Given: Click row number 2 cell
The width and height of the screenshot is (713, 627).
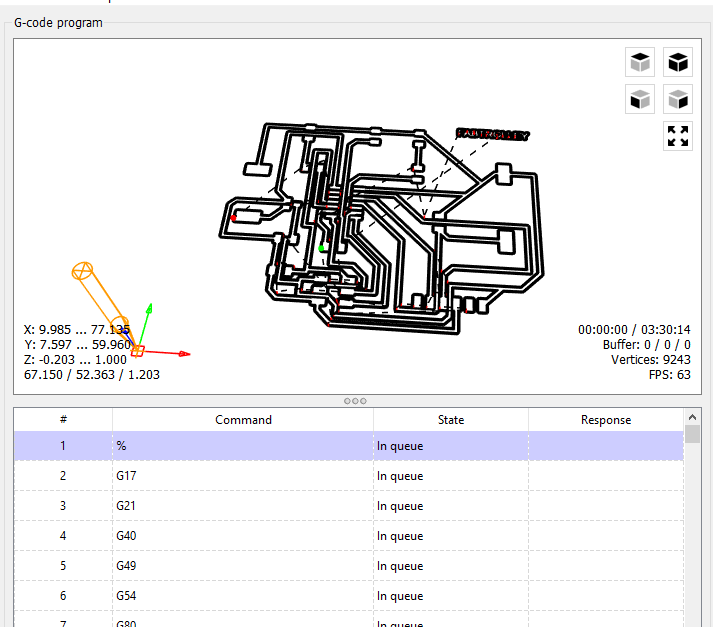Looking at the screenshot, I should tap(63, 476).
